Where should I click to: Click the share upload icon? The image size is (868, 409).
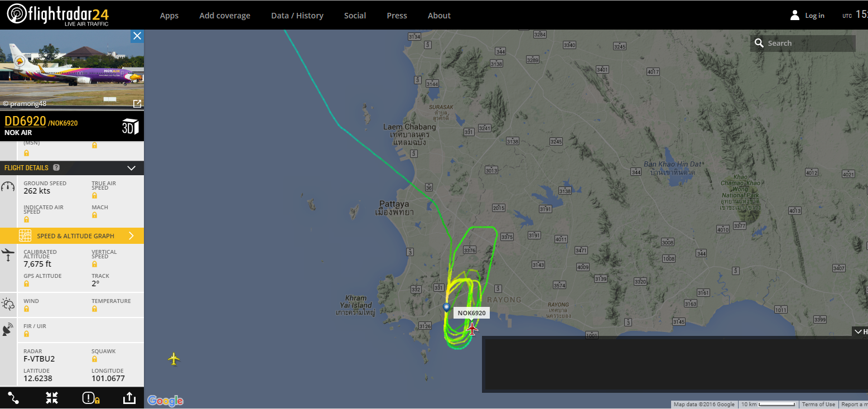tap(129, 398)
